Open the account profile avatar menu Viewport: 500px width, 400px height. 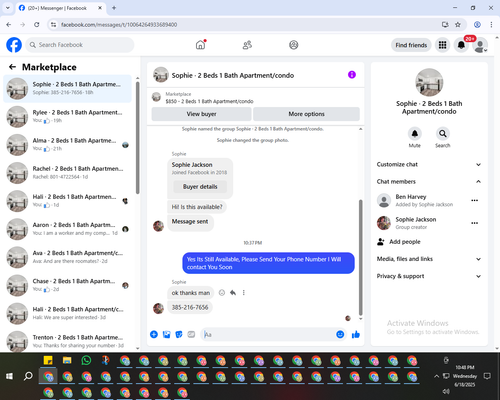[x=480, y=45]
